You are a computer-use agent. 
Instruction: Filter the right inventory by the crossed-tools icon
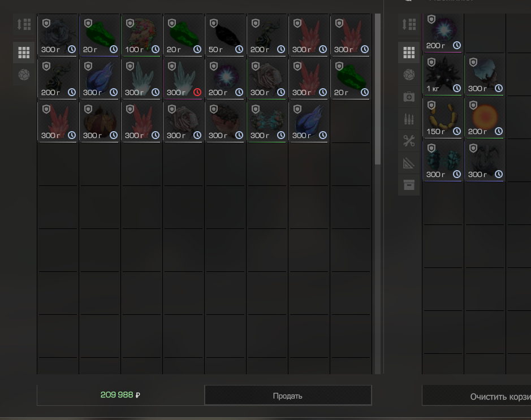point(409,141)
